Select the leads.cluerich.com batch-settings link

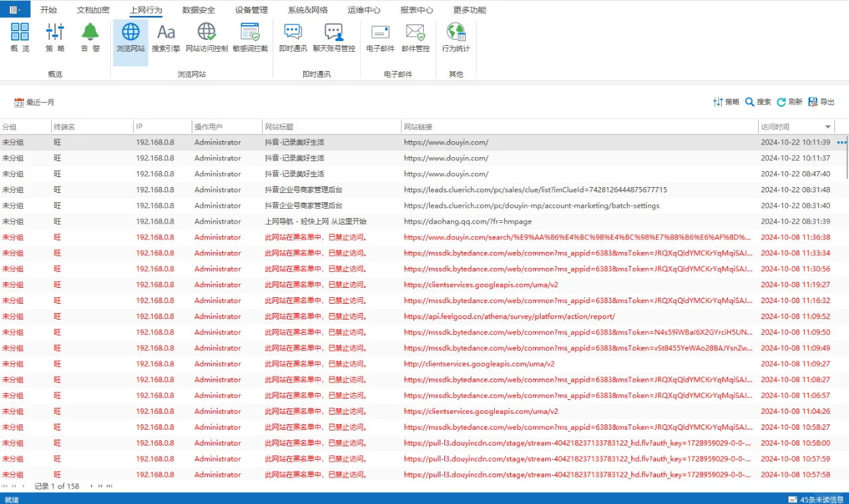[x=531, y=206]
